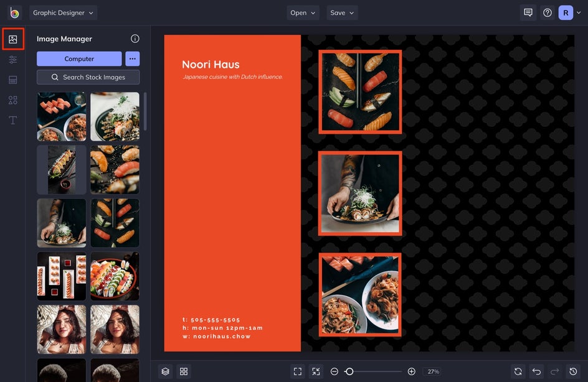Viewport: 588px width, 382px height.
Task: Select the right woman portrait thumbnail
Action: point(115,329)
